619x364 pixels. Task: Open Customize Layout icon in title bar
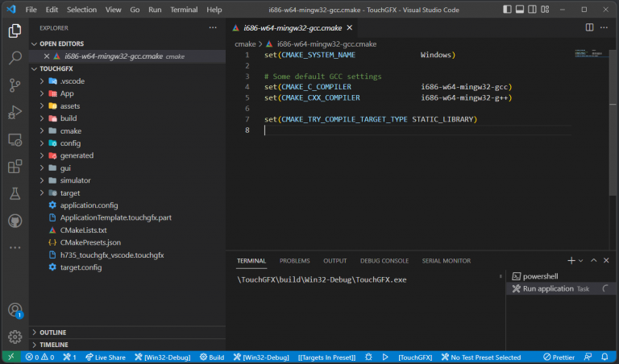(x=545, y=9)
